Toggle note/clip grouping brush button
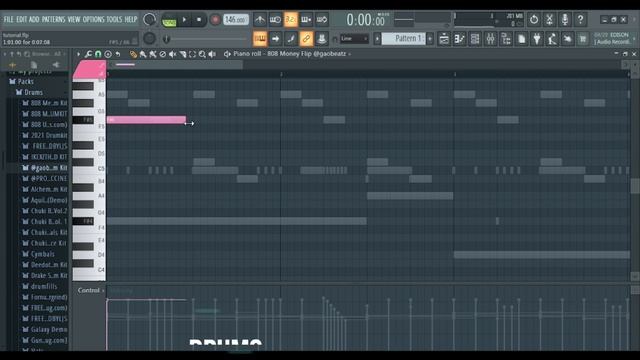This screenshot has height=360, width=640. tap(291, 39)
